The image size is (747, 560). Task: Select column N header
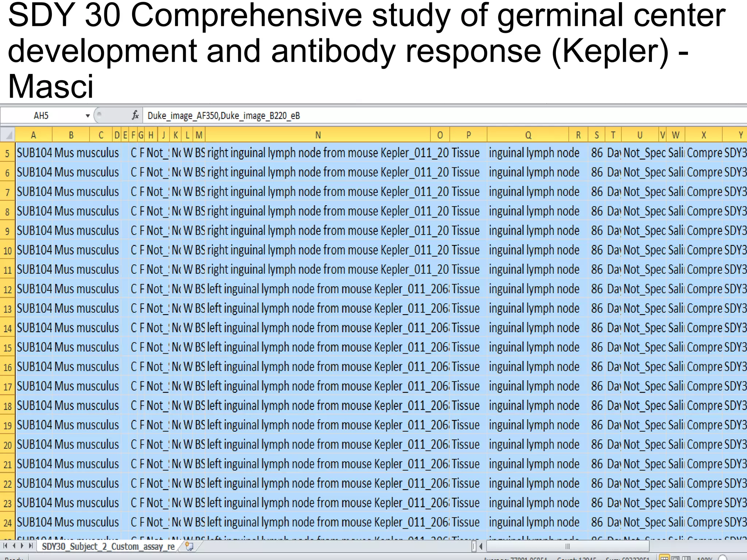318,135
